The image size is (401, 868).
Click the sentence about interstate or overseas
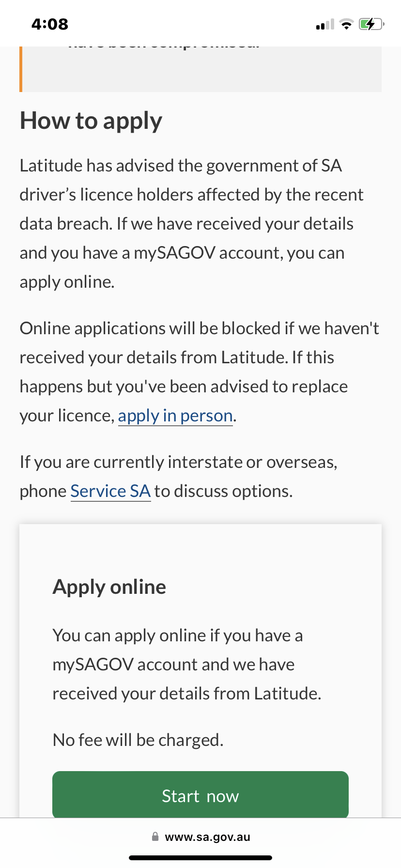click(x=179, y=477)
